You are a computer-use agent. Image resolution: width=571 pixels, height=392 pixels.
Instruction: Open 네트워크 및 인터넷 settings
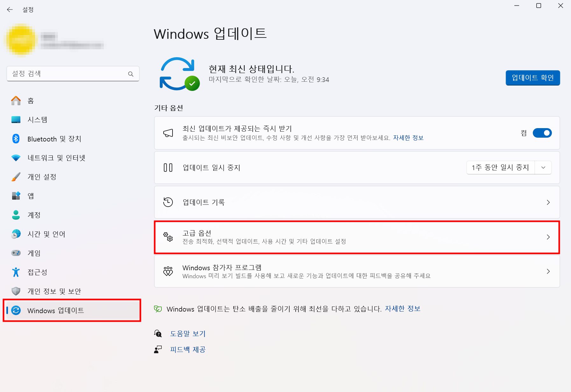(73, 158)
